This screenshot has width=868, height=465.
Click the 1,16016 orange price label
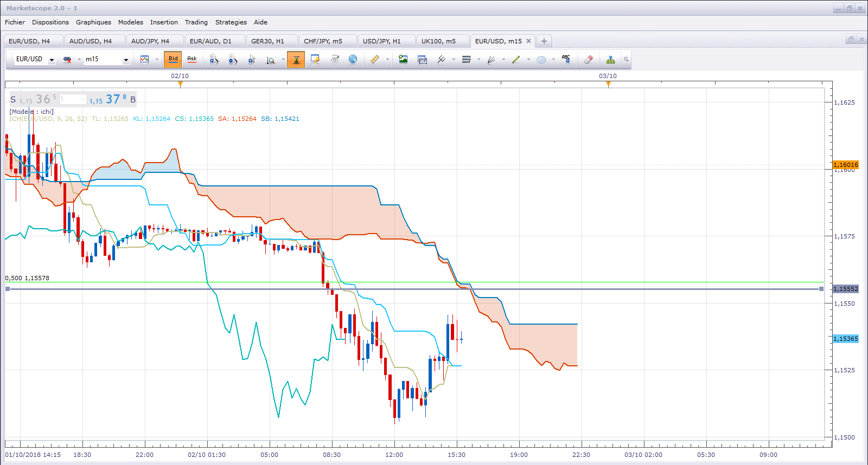(x=846, y=165)
